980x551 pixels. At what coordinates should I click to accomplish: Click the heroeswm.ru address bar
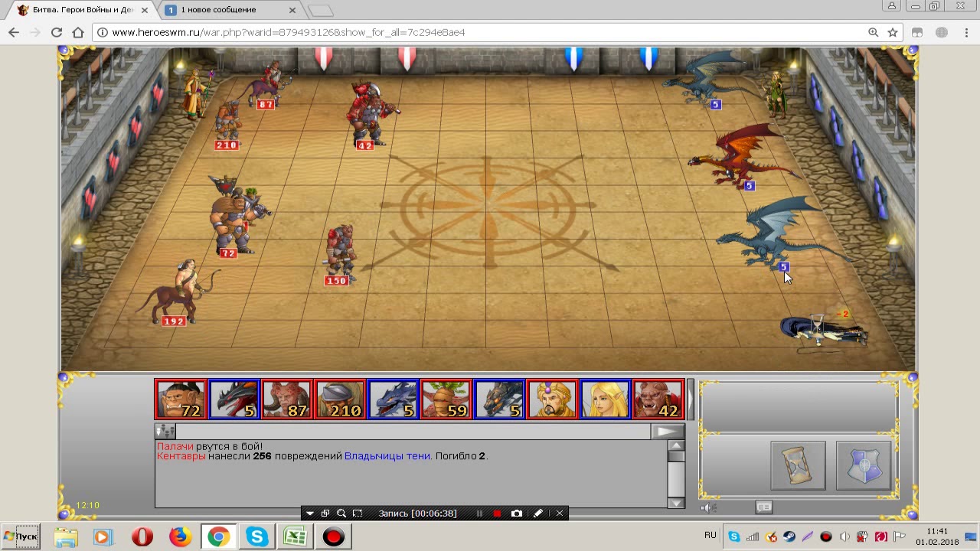coord(490,32)
